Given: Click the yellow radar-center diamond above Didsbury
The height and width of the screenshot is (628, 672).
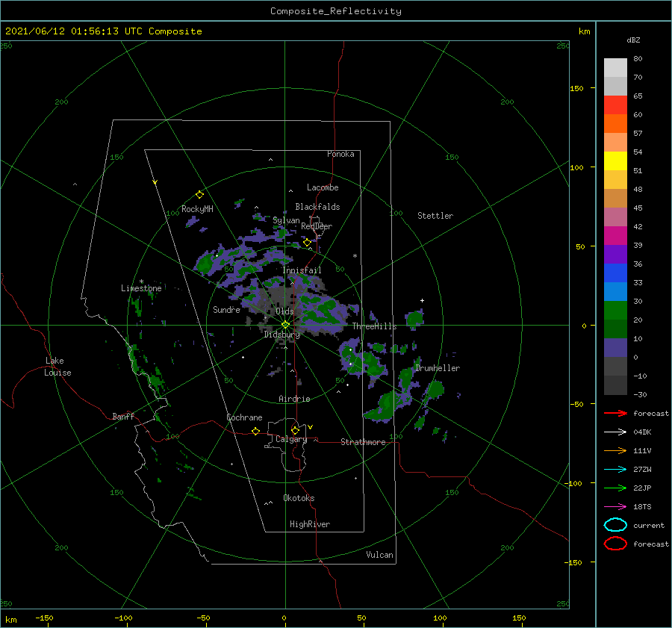Looking at the screenshot, I should click(x=285, y=325).
